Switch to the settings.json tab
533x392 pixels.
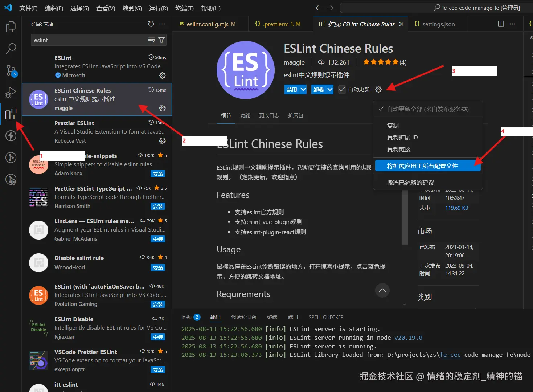438,24
